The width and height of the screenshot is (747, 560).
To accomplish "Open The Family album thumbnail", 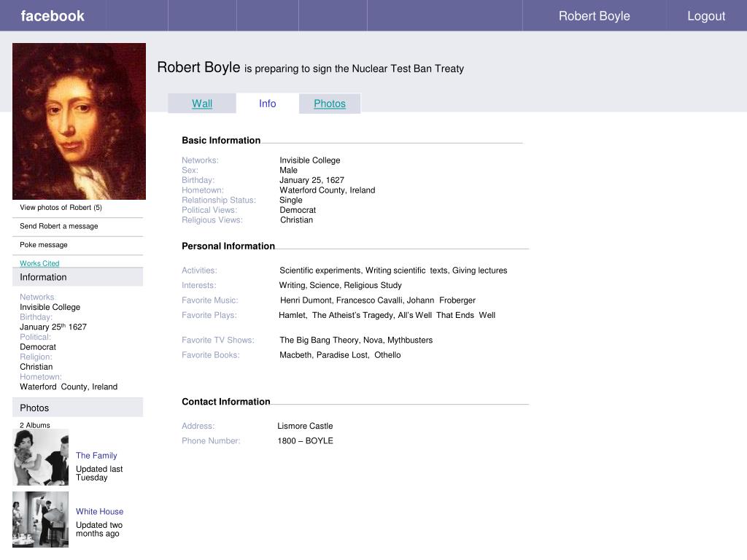I will tap(41, 457).
